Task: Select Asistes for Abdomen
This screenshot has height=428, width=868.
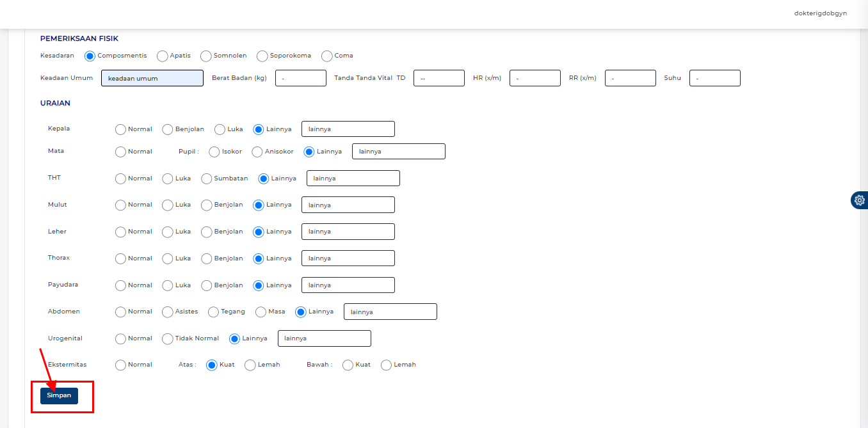Action: [166, 311]
